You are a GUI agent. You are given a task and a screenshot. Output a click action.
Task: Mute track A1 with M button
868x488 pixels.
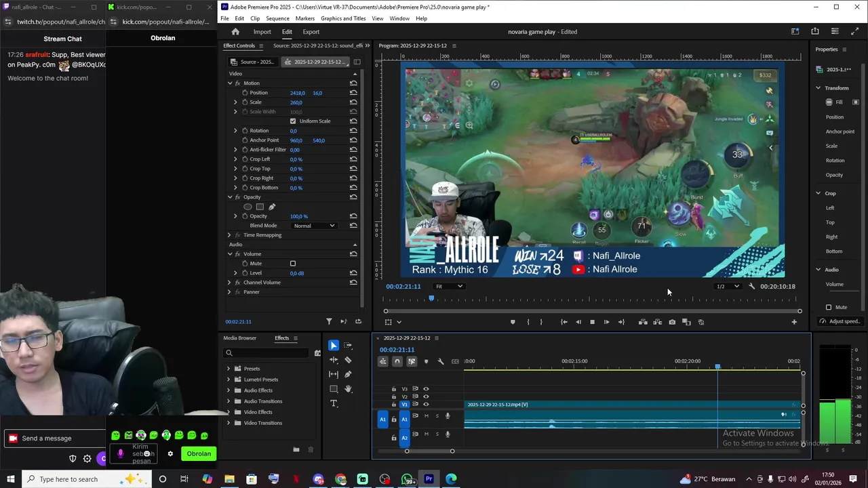point(426,416)
